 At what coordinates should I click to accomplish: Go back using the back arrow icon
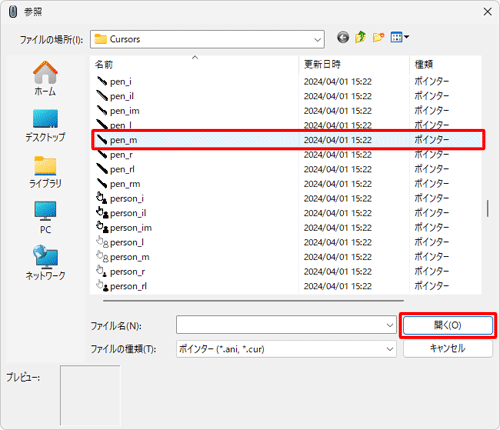(343, 37)
